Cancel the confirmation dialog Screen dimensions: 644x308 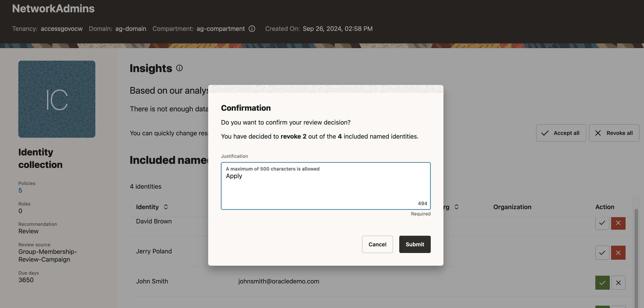click(x=377, y=244)
